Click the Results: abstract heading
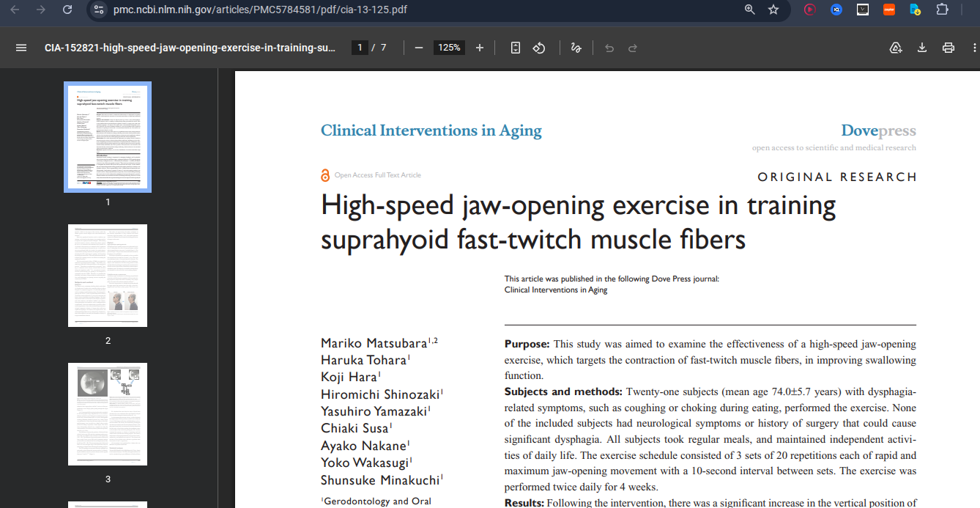This screenshot has height=508, width=980. click(524, 503)
